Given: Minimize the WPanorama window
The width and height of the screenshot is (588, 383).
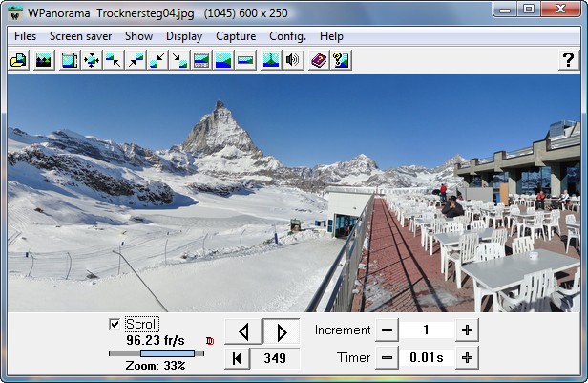Looking at the screenshot, I should tap(505, 9).
